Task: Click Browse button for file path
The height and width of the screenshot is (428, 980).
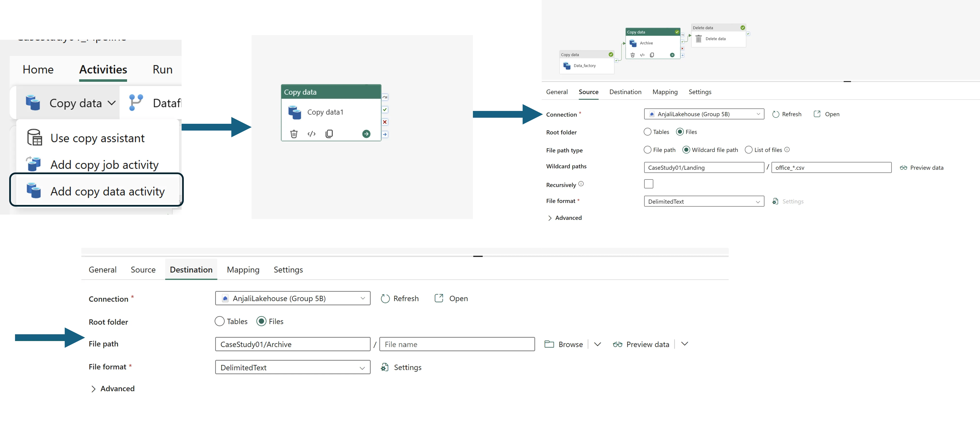Action: pyautogui.click(x=564, y=344)
